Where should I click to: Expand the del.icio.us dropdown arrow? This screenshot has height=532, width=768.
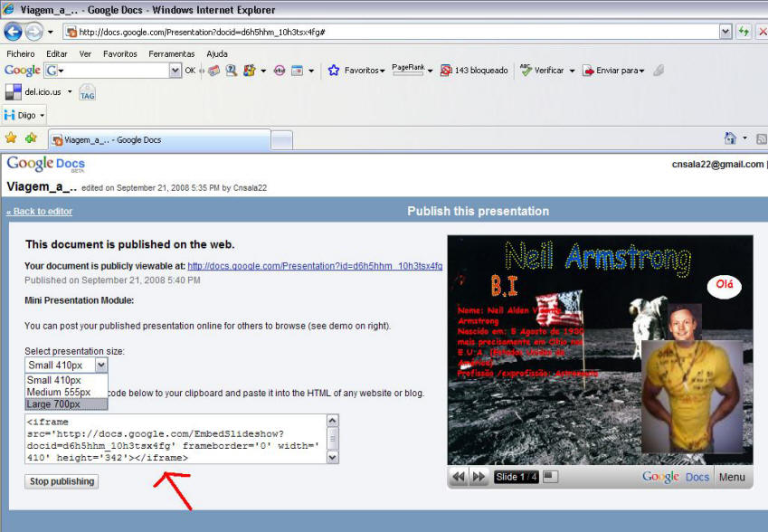(70, 91)
